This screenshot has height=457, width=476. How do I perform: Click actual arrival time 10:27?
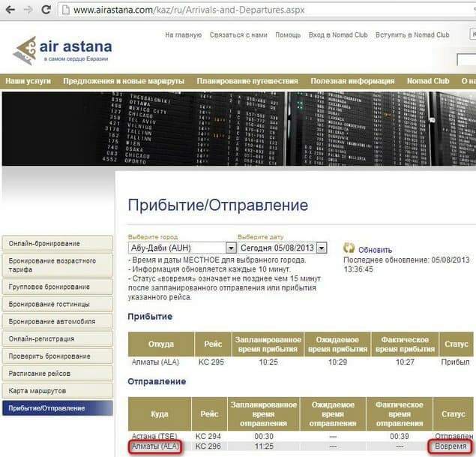pos(405,362)
